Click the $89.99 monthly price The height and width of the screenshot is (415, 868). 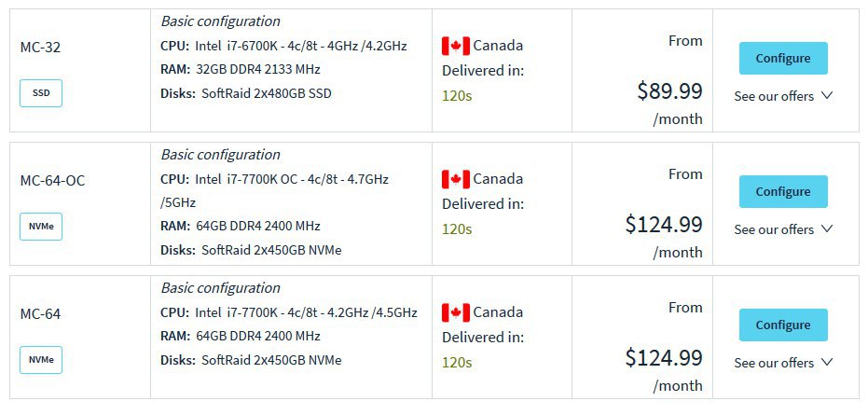(669, 90)
